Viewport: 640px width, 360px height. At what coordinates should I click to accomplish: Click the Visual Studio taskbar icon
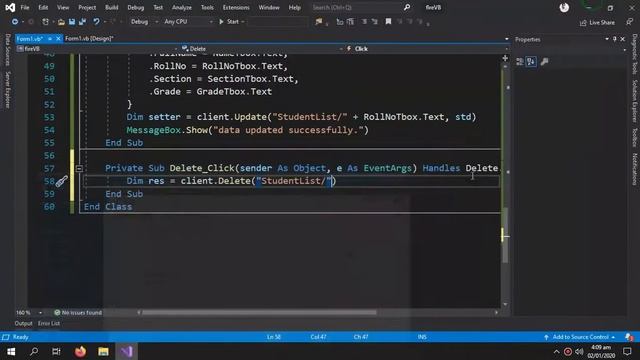coord(127,351)
